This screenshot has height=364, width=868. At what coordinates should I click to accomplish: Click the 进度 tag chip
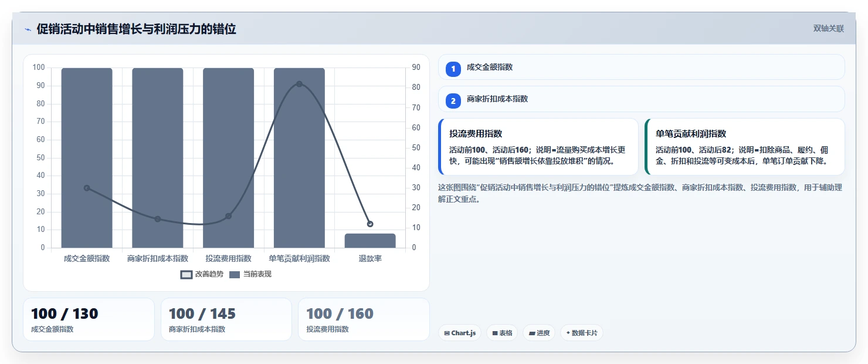click(x=539, y=333)
